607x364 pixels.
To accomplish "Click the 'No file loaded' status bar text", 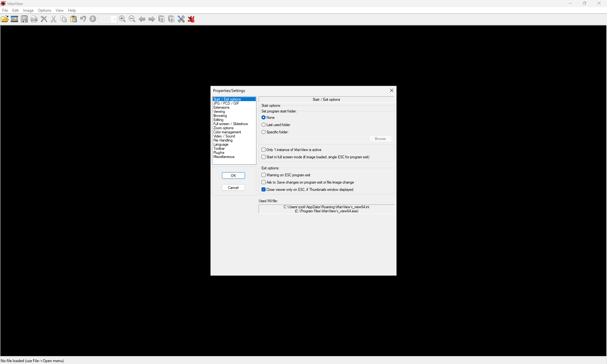I will pyautogui.click(x=32, y=361).
